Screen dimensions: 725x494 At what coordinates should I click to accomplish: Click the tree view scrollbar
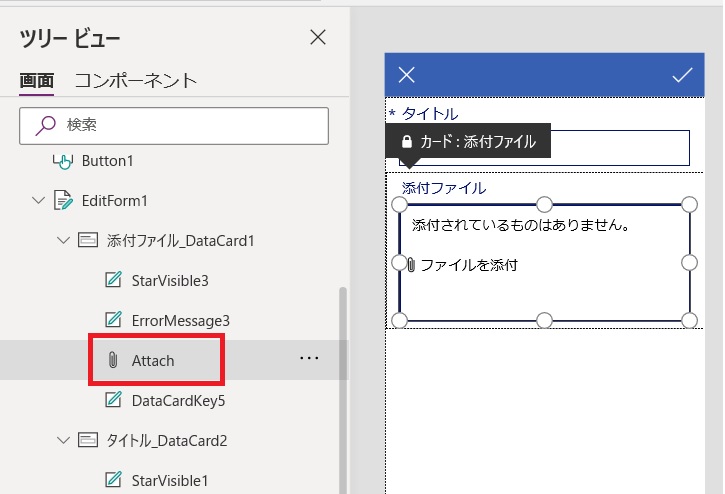click(343, 390)
